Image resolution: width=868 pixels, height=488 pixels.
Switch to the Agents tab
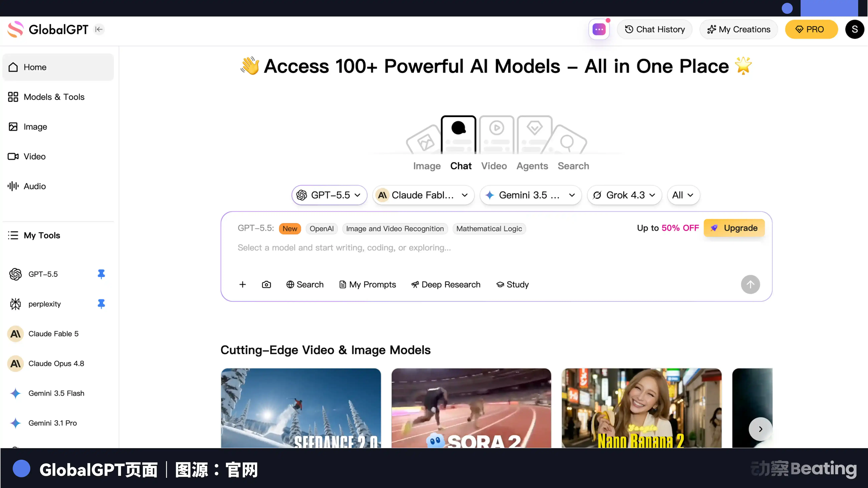pos(532,166)
